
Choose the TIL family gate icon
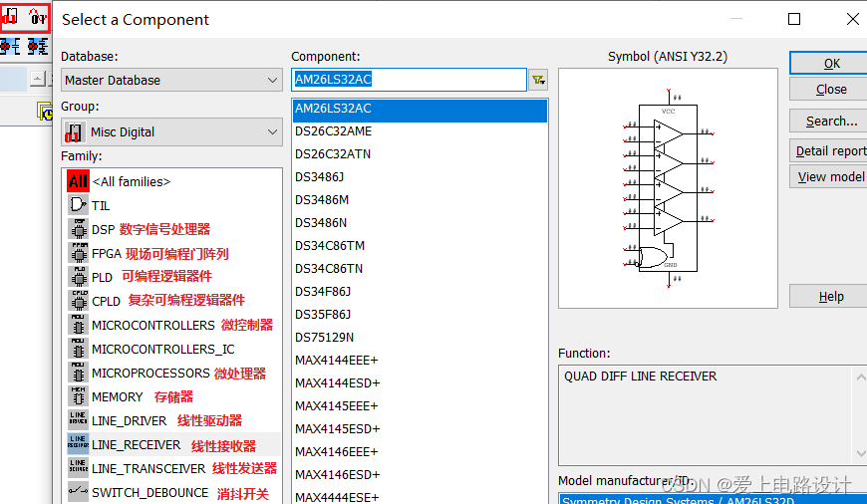point(78,205)
